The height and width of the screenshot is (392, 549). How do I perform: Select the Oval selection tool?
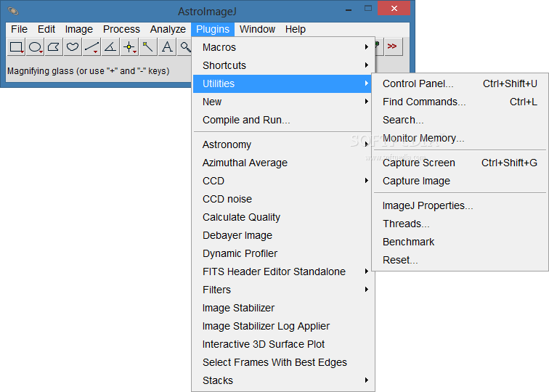(35, 46)
